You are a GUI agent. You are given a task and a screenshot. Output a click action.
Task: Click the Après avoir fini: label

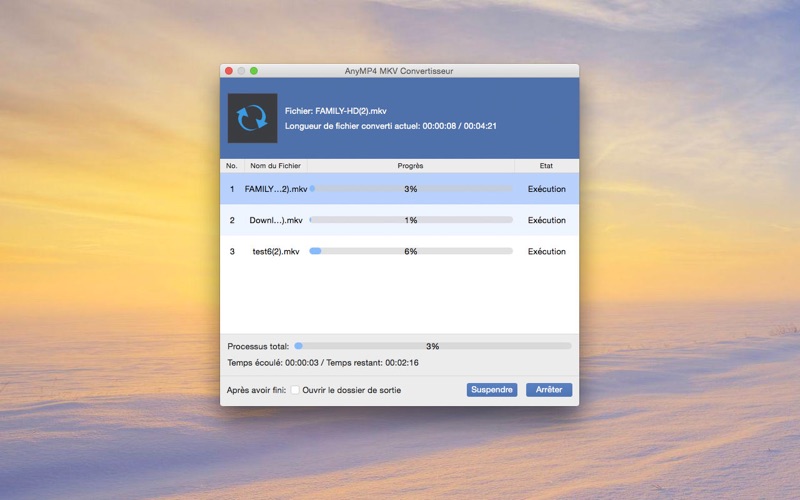(257, 390)
